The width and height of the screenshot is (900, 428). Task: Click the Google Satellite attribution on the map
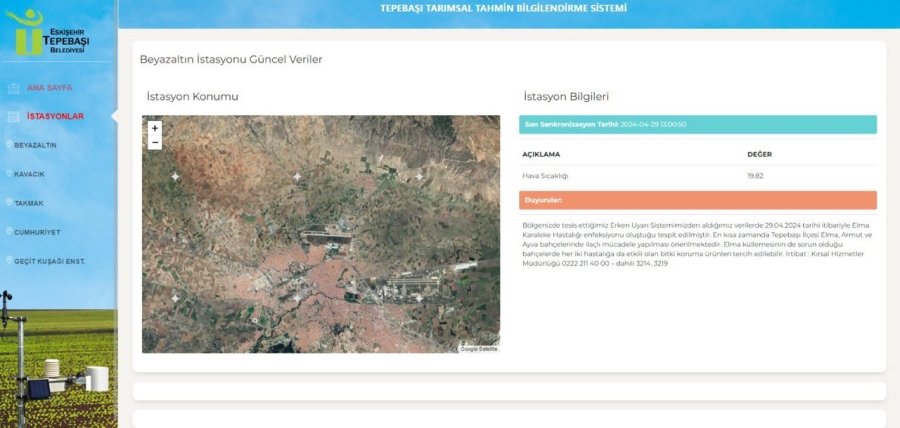pyautogui.click(x=478, y=348)
